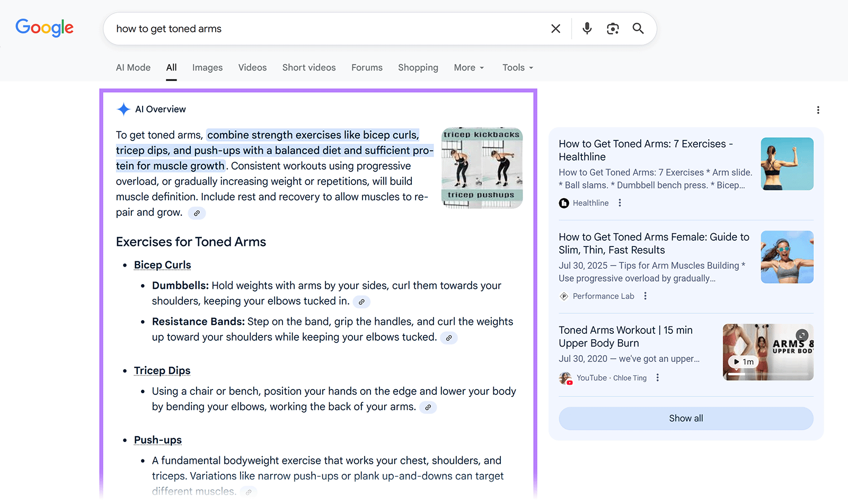Click the Show all button
Viewport: 848px width, 504px height.
point(685,418)
